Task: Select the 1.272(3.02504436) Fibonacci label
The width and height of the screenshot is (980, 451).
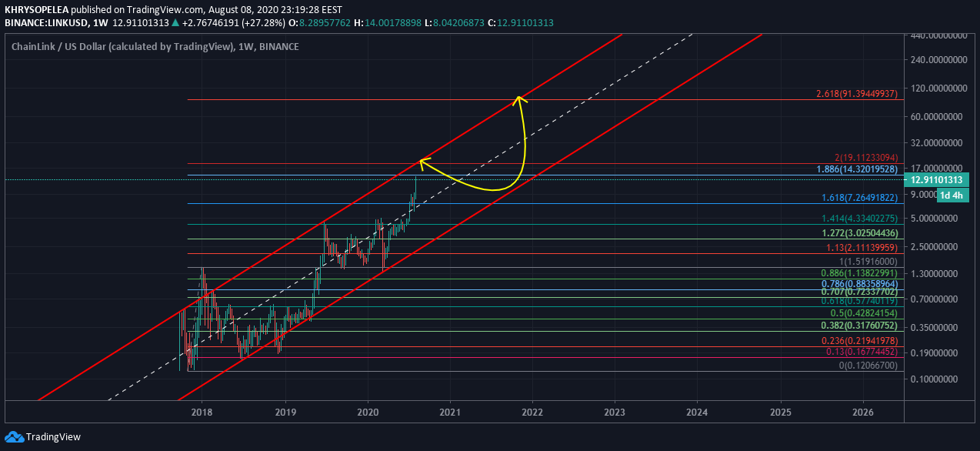Action: coord(859,233)
